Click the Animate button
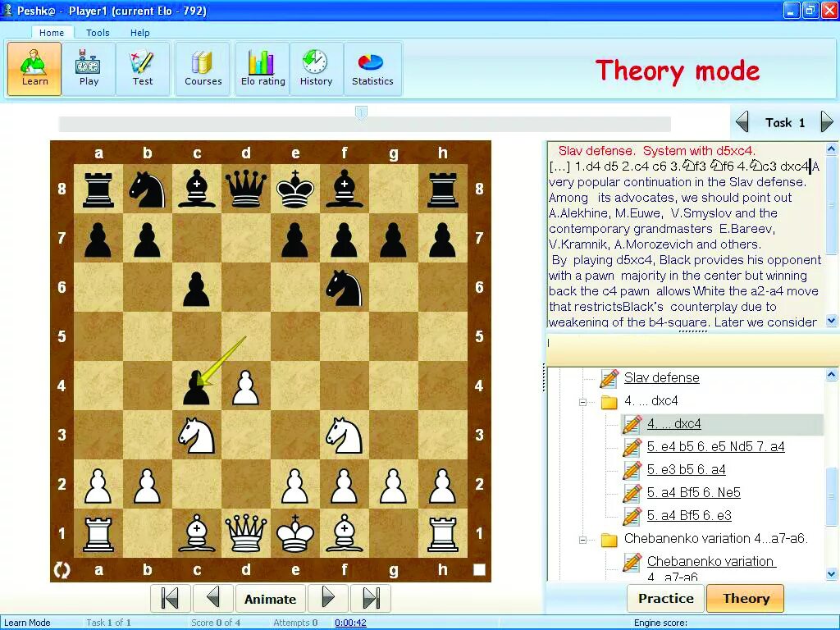This screenshot has width=840, height=630. coord(270,598)
